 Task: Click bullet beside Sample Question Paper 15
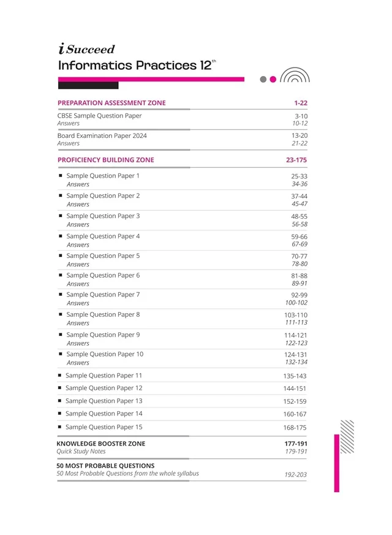pyautogui.click(x=59, y=427)
